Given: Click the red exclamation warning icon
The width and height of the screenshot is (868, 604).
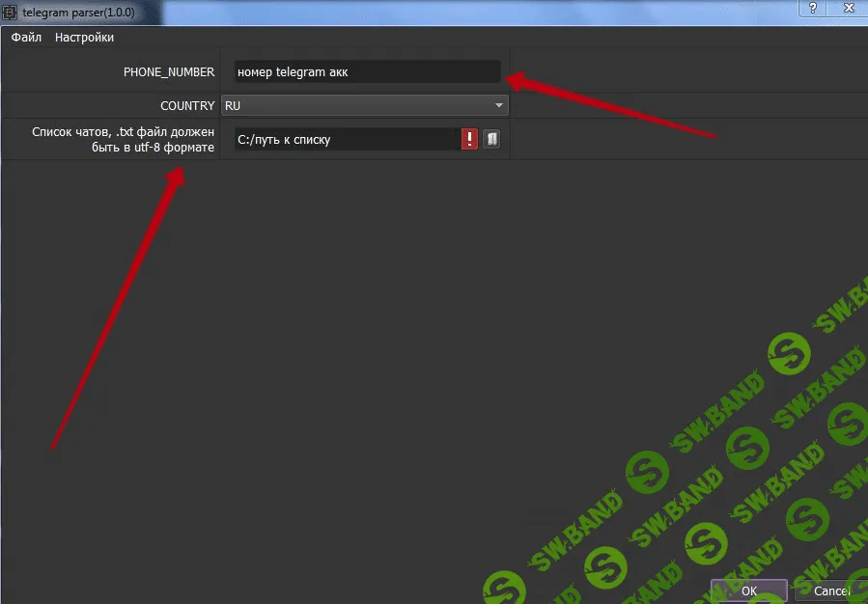Looking at the screenshot, I should (x=469, y=139).
